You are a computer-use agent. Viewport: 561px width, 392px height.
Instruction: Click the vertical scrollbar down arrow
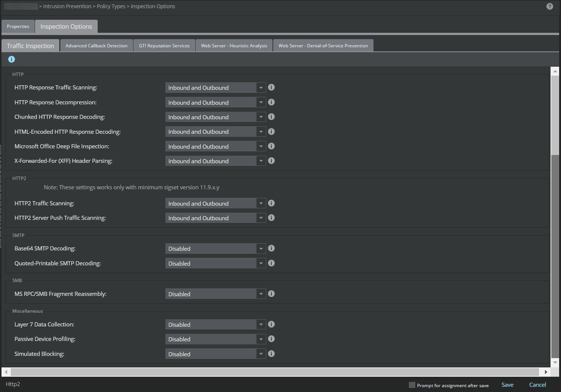[x=555, y=362]
